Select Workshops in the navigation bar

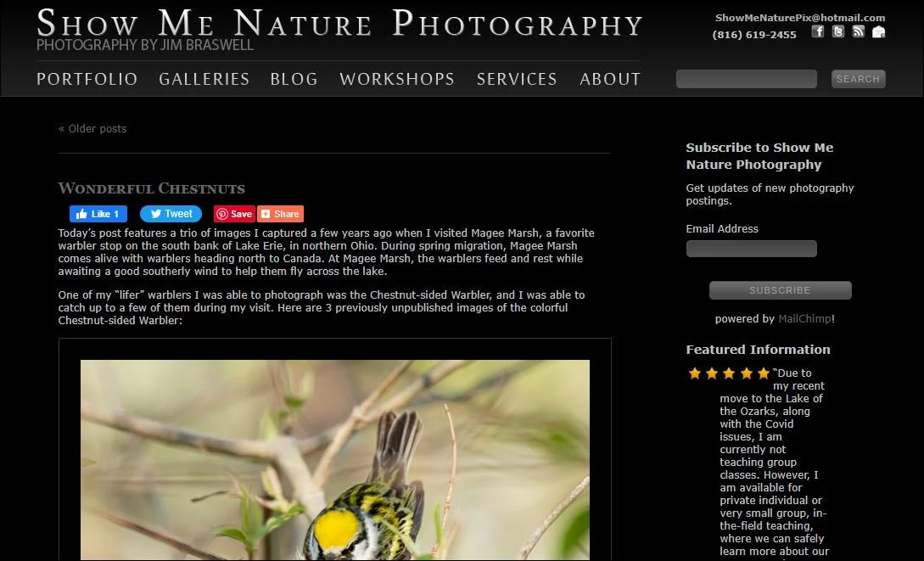396,79
